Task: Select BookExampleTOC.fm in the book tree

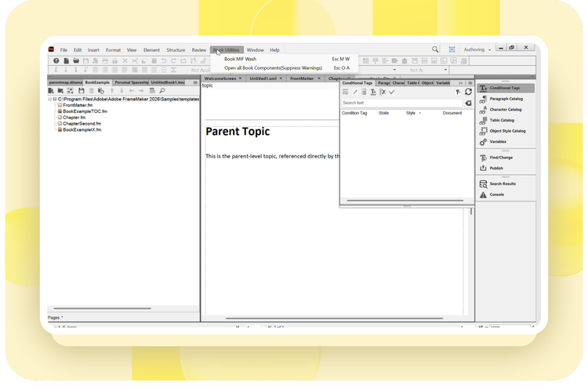Action: point(85,111)
